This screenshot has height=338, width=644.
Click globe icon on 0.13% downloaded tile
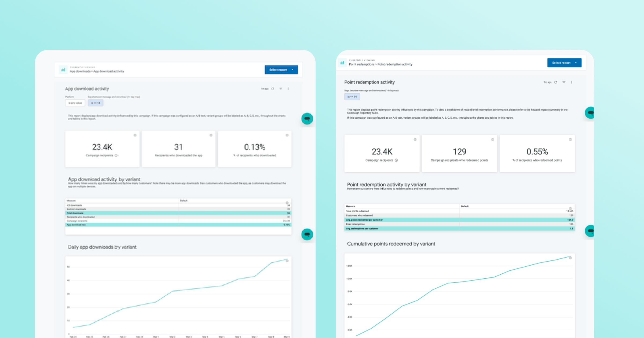click(x=287, y=135)
